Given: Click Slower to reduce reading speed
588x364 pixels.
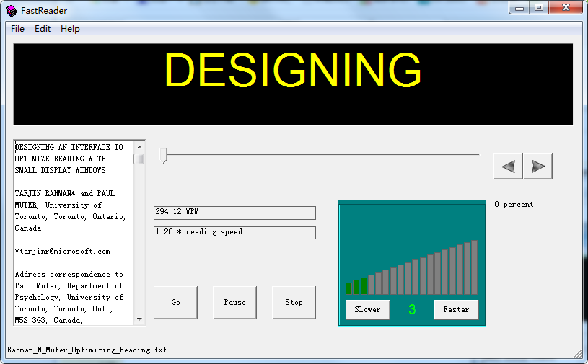Looking at the screenshot, I should pos(367,309).
